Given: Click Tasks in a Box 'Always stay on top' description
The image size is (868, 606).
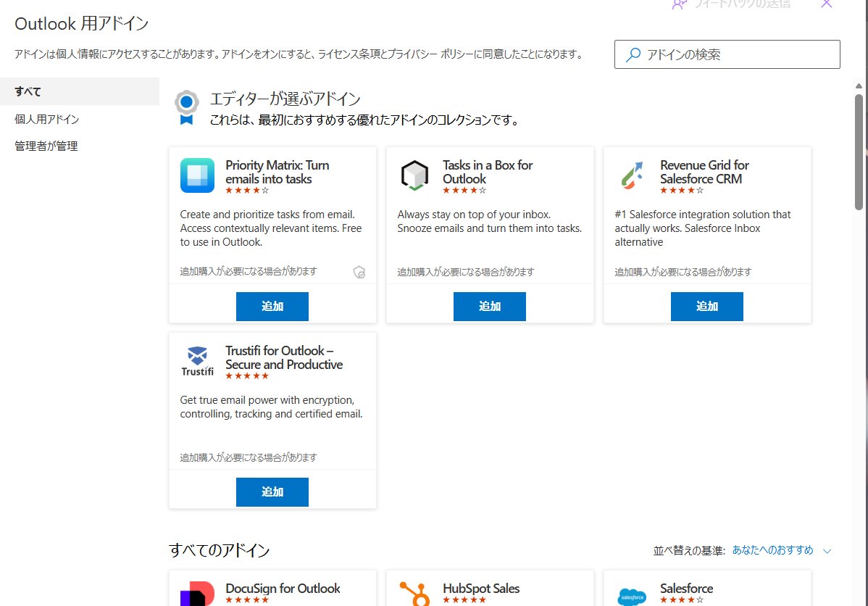Looking at the screenshot, I should (489, 222).
